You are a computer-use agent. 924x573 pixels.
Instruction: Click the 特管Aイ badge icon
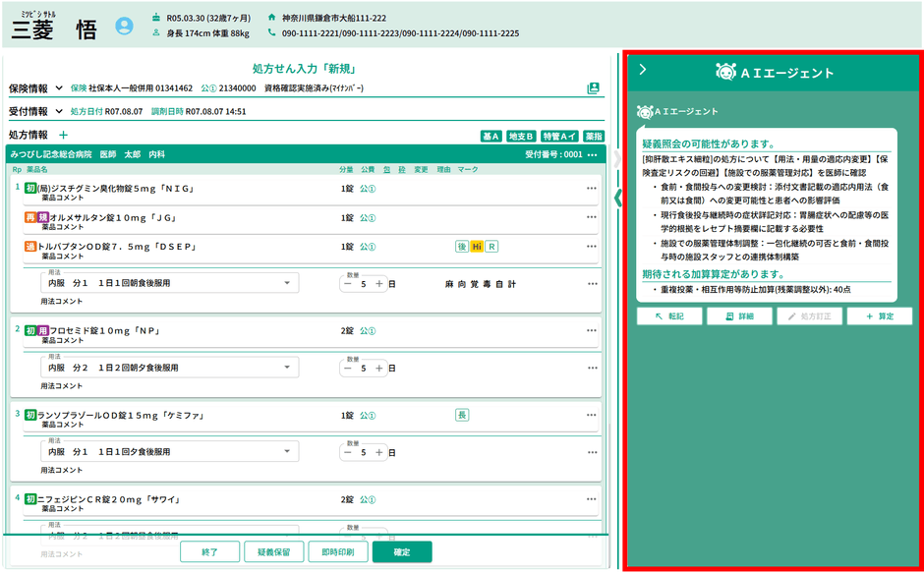(x=557, y=136)
